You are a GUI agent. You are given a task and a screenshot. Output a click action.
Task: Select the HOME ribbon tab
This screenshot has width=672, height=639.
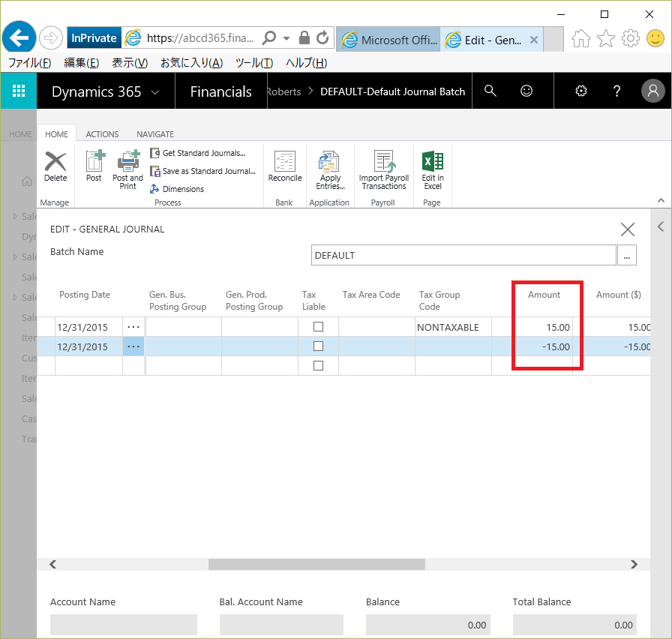pyautogui.click(x=56, y=134)
